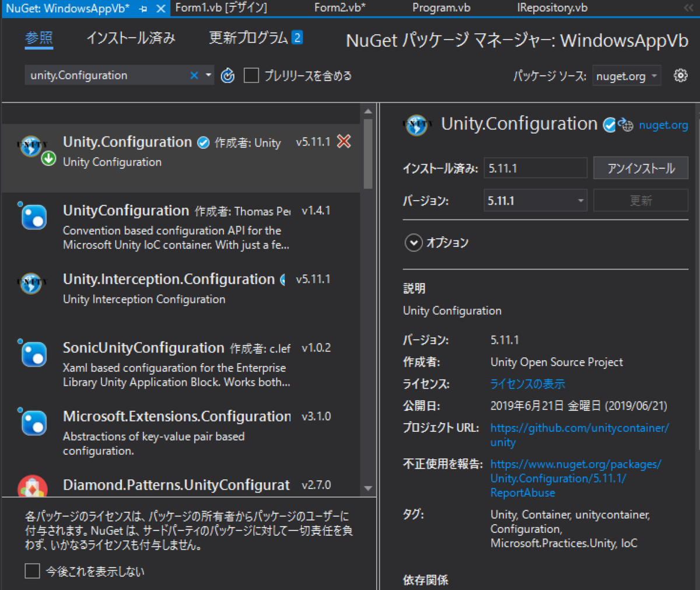Click the Unity.Configuration package logo in list
Screen dimensions: 700x590
coord(30,146)
